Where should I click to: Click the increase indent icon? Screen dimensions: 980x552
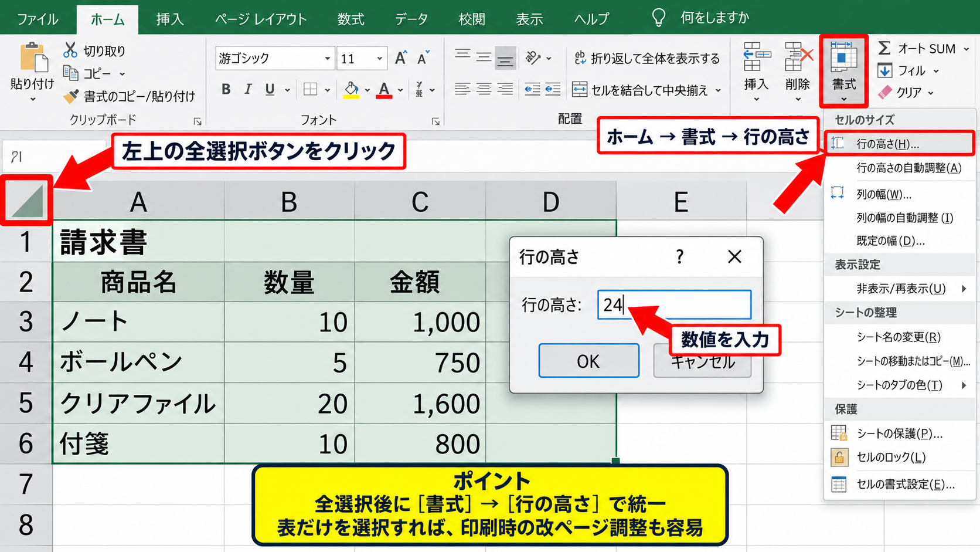553,89
